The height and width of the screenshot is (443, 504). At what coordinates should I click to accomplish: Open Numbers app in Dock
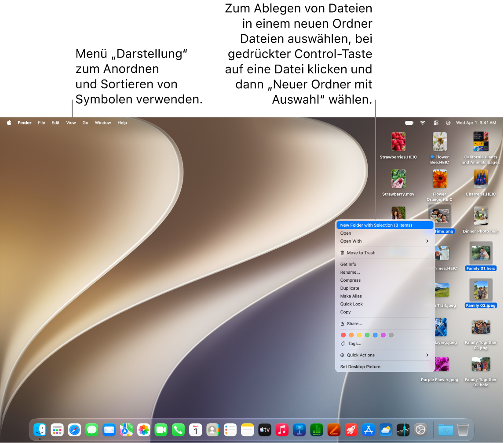pos(317,430)
